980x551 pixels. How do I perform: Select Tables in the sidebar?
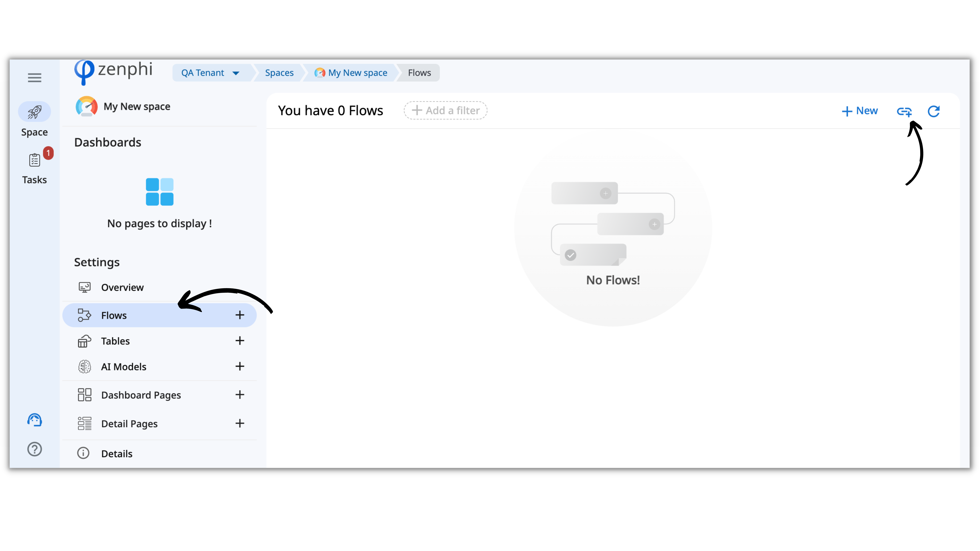(115, 341)
